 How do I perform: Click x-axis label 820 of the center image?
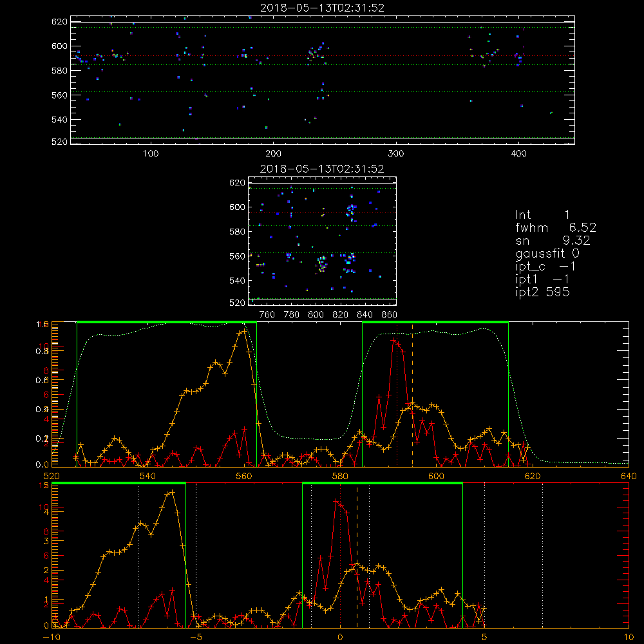tap(341, 315)
